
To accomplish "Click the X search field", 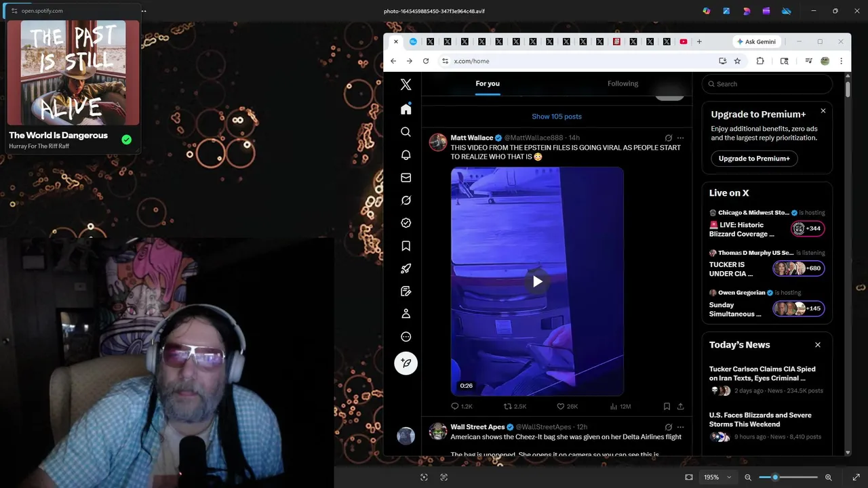I will (767, 84).
